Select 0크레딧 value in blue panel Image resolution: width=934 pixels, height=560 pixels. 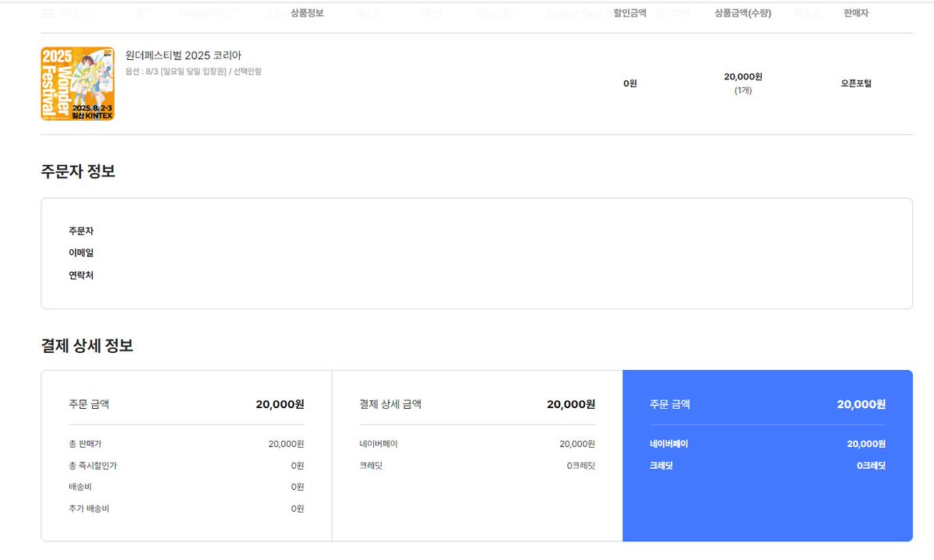[x=871, y=466]
